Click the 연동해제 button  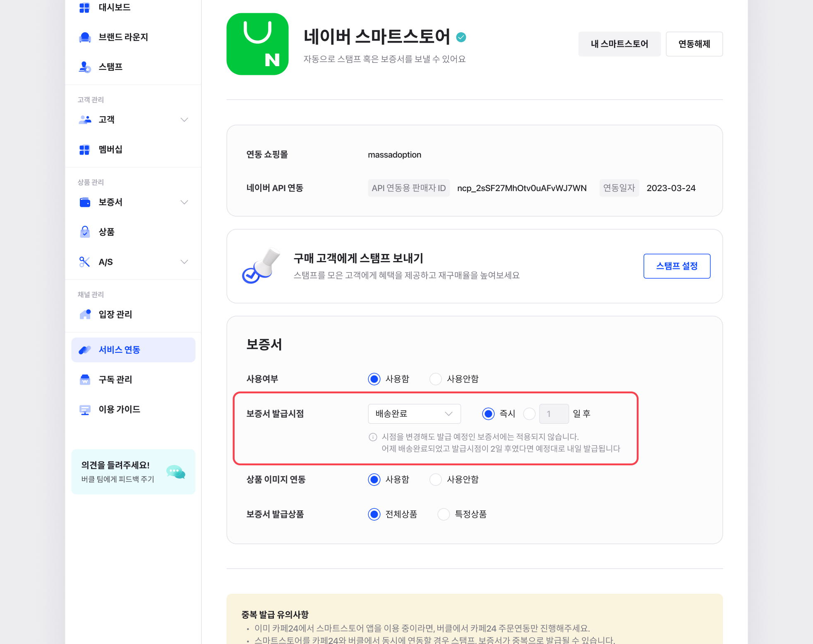pos(694,44)
